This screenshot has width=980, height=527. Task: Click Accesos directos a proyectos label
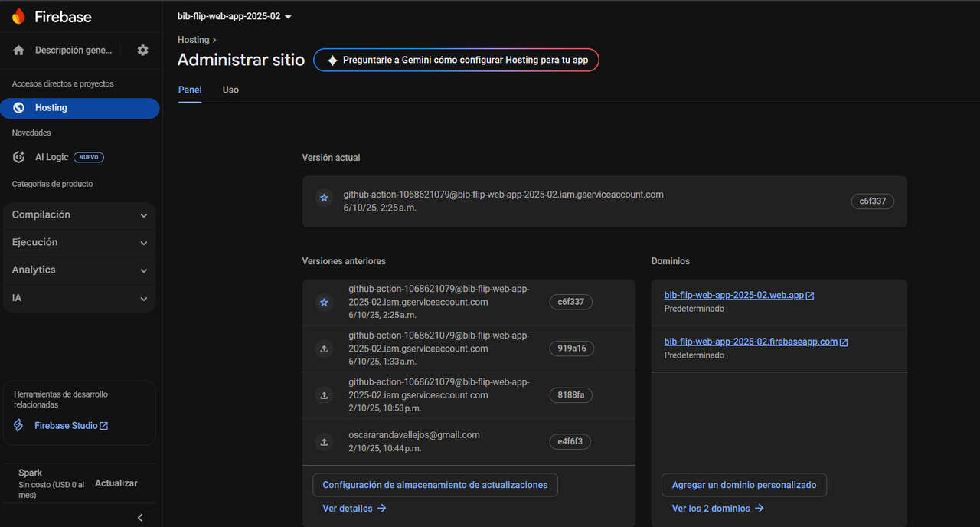click(63, 83)
